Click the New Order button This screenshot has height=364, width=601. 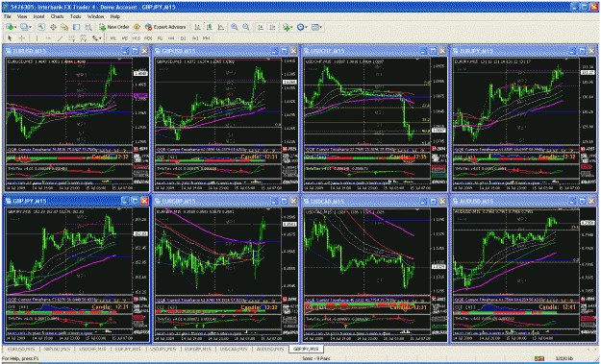[x=114, y=27]
